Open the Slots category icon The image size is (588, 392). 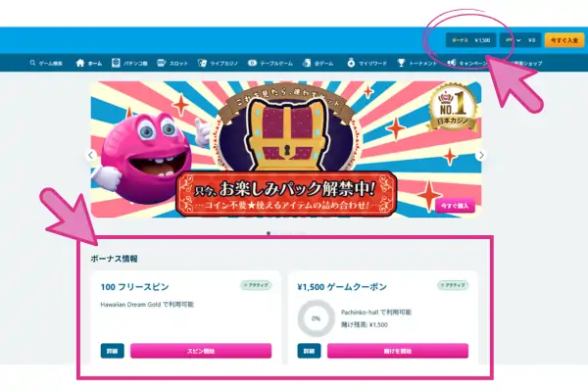(162, 63)
